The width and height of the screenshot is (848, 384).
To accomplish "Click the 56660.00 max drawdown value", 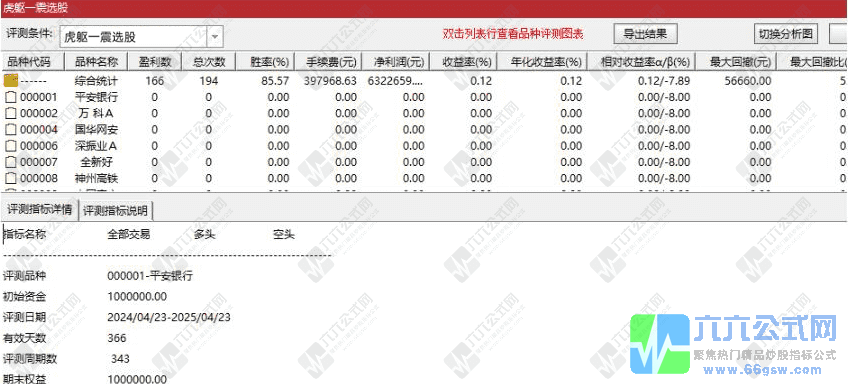I will pyautogui.click(x=748, y=81).
